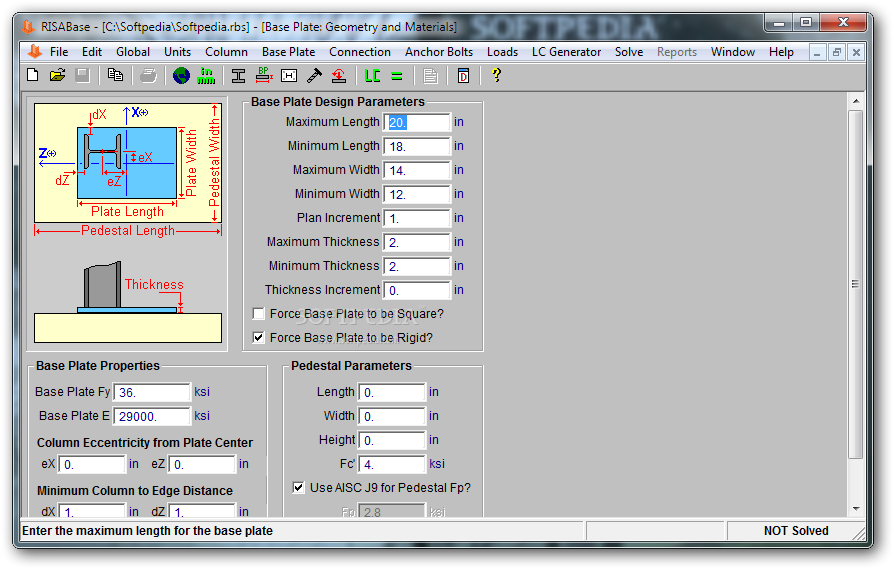894x569 pixels.
Task: Open the Anchor Bolts menu
Action: click(x=439, y=52)
